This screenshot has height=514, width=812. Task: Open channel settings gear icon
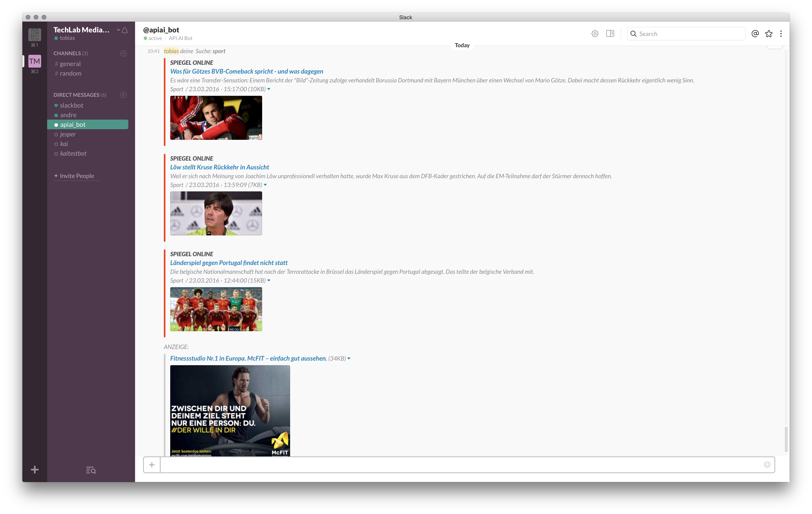[x=595, y=34]
